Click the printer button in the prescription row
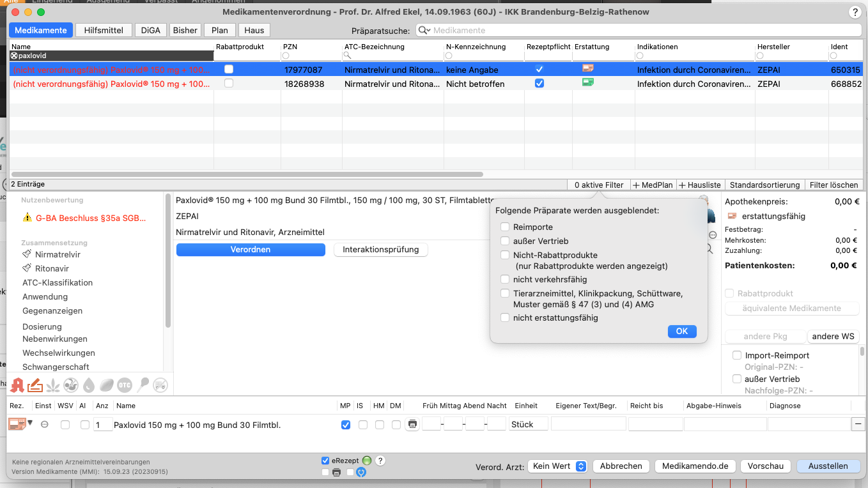This screenshot has height=488, width=868. click(412, 424)
